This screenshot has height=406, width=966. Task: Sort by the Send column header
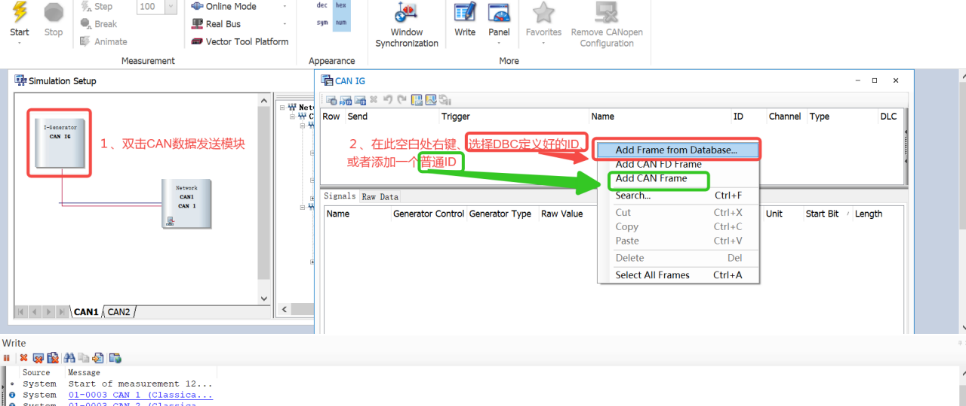[x=391, y=116]
